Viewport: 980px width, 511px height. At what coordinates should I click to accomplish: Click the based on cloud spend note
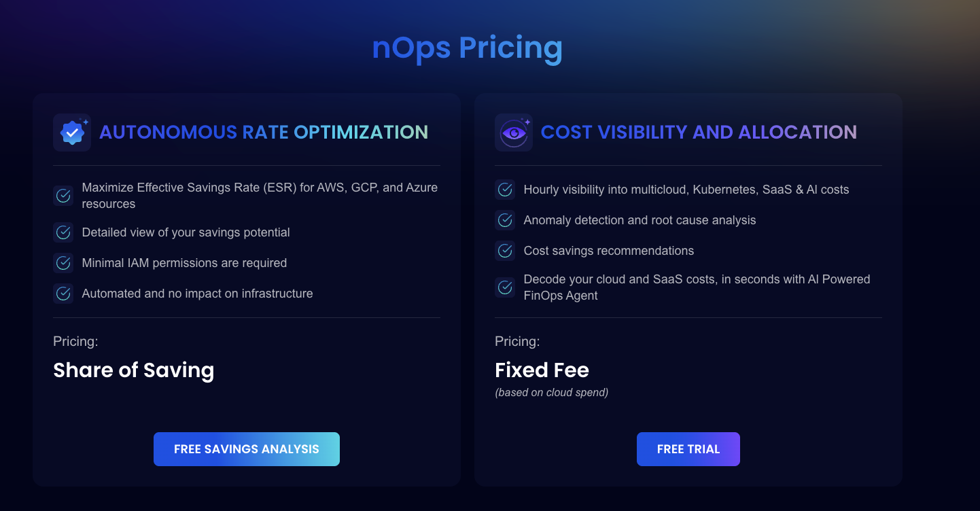551,393
